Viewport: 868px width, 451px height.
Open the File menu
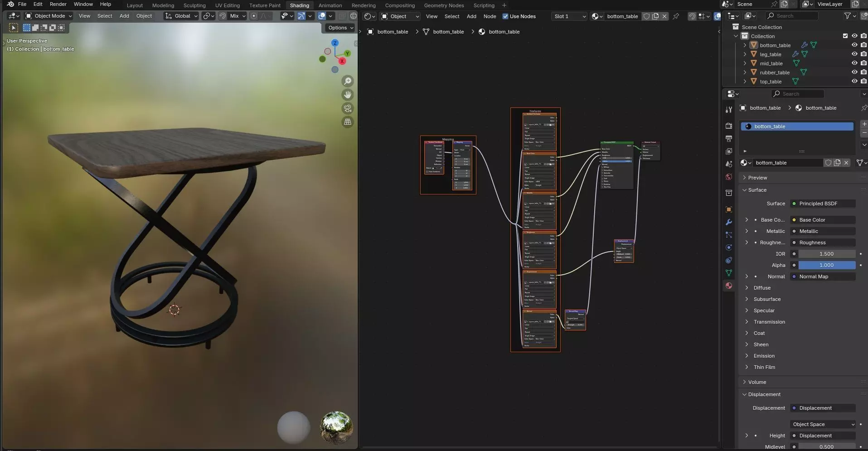(22, 4)
